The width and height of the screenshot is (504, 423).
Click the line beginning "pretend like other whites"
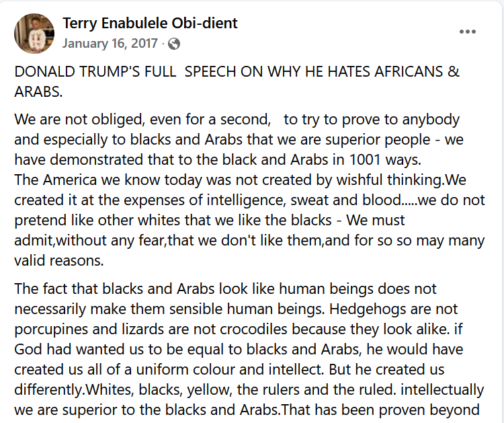(x=215, y=220)
